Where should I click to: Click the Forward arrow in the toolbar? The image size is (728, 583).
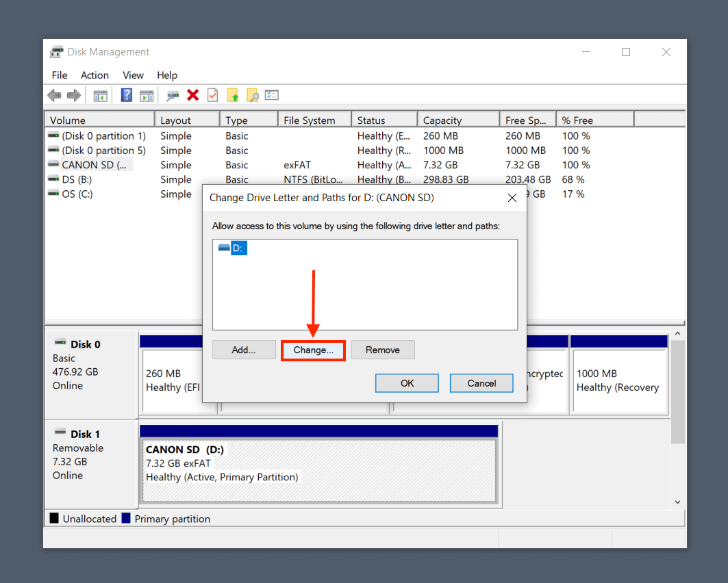pyautogui.click(x=73, y=96)
